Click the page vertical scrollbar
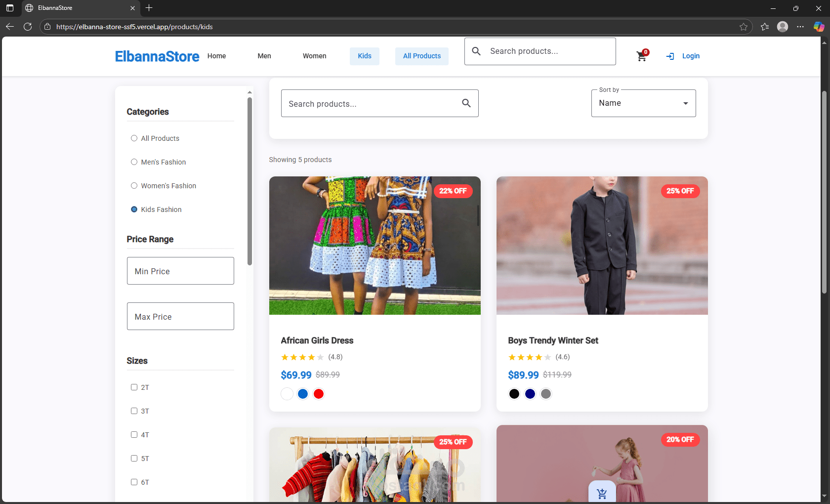 point(824,193)
